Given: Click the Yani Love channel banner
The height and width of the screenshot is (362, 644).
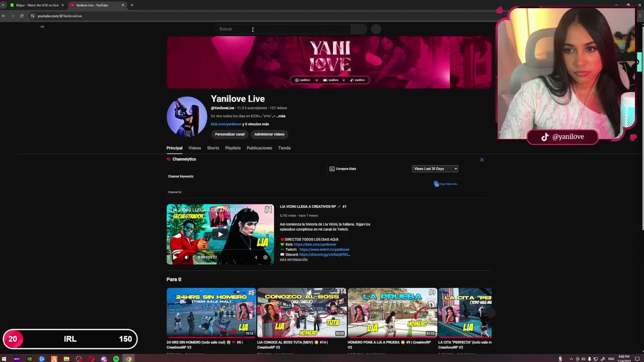Looking at the screenshot, I should pyautogui.click(x=329, y=62).
